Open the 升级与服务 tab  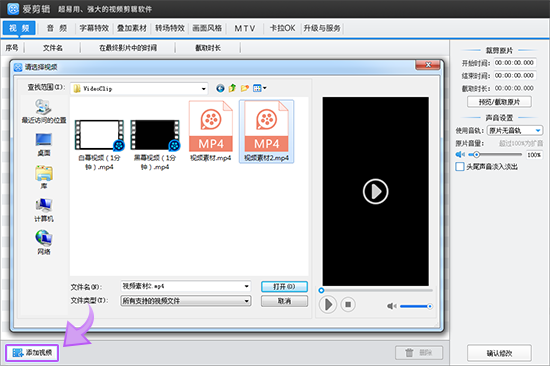tap(322, 28)
